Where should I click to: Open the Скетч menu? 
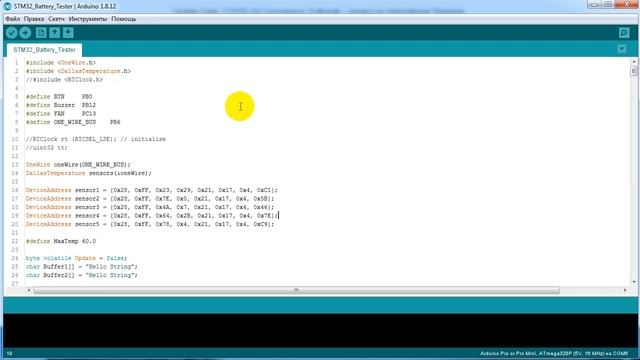(56, 19)
